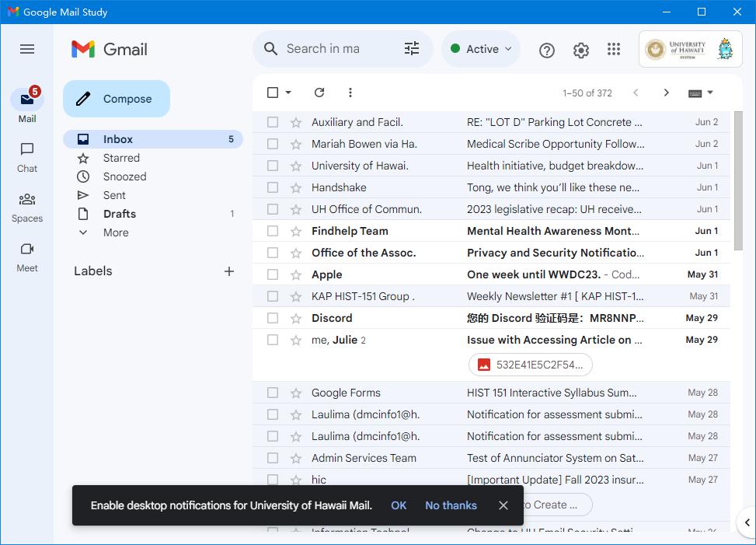The image size is (756, 545).
Task: Open the Support help icon
Action: 547,51
